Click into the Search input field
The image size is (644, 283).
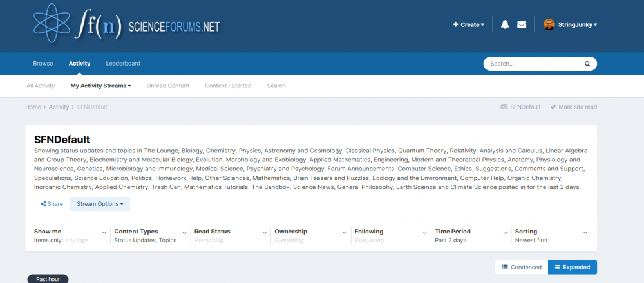(x=532, y=64)
